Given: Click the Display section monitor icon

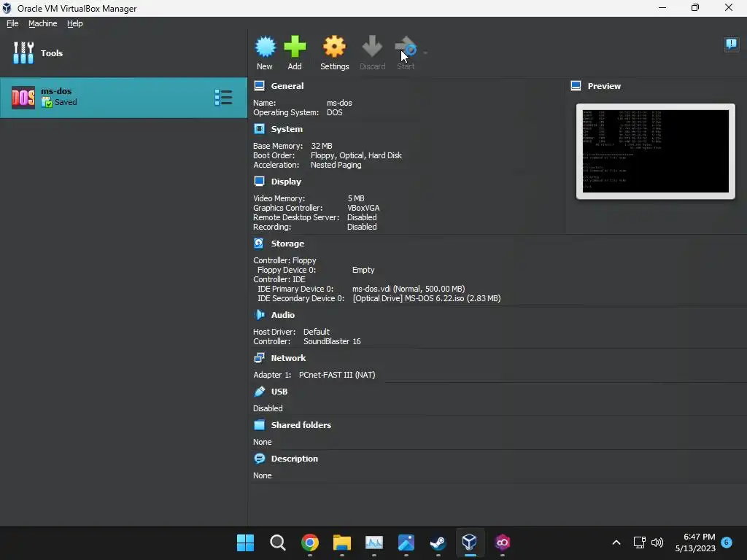Looking at the screenshot, I should pos(259,182).
